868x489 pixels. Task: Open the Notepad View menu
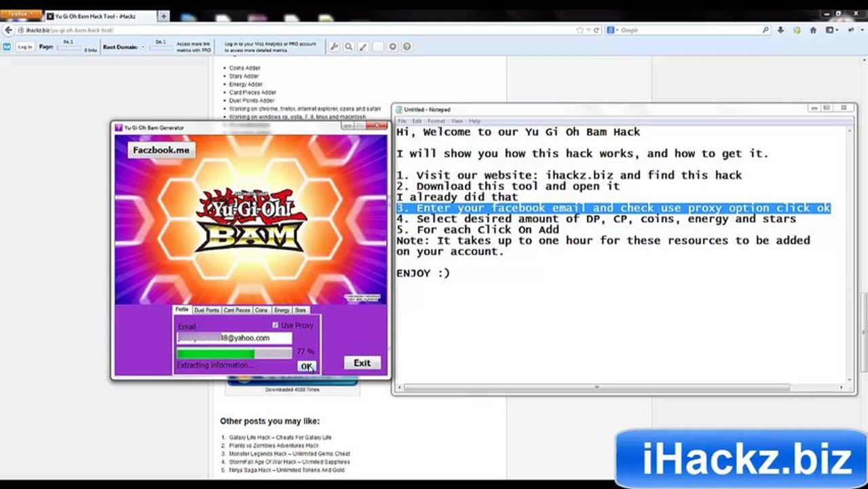click(x=457, y=121)
